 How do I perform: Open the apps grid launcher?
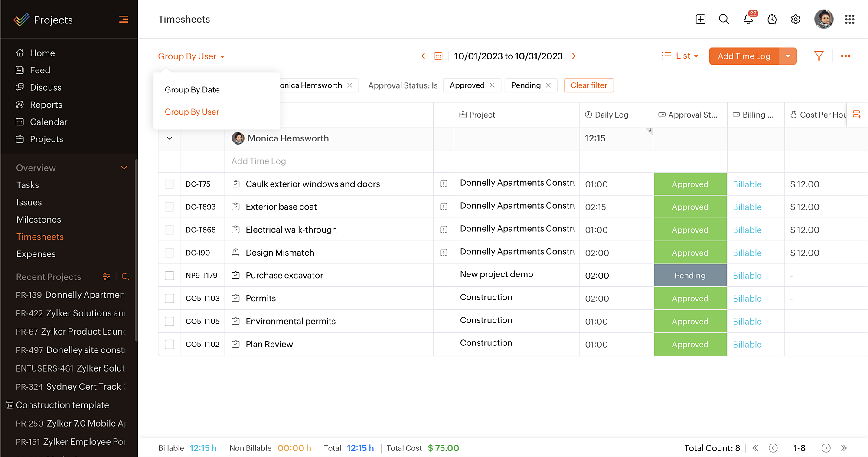click(849, 20)
